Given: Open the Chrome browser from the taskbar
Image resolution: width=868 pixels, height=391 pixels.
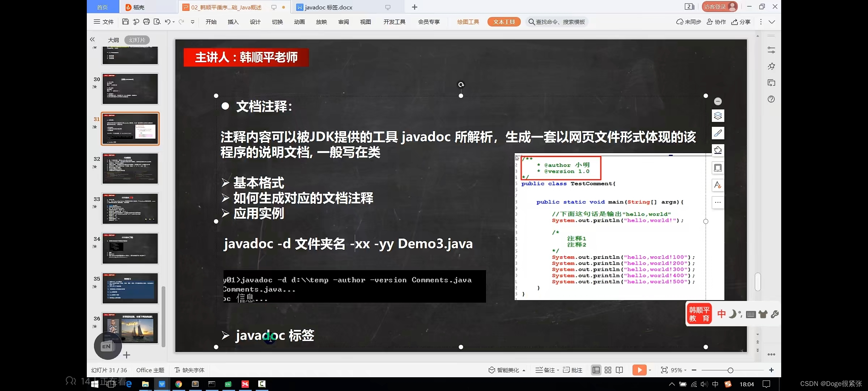Looking at the screenshot, I should (x=179, y=384).
